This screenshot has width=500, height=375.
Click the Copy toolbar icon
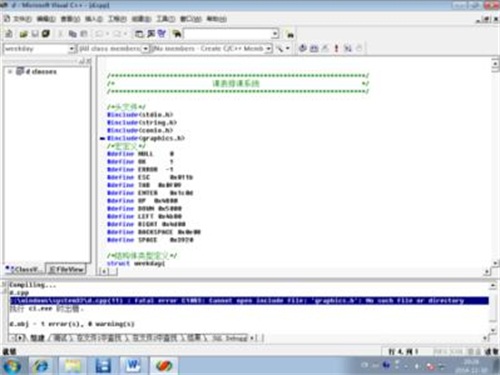point(72,34)
